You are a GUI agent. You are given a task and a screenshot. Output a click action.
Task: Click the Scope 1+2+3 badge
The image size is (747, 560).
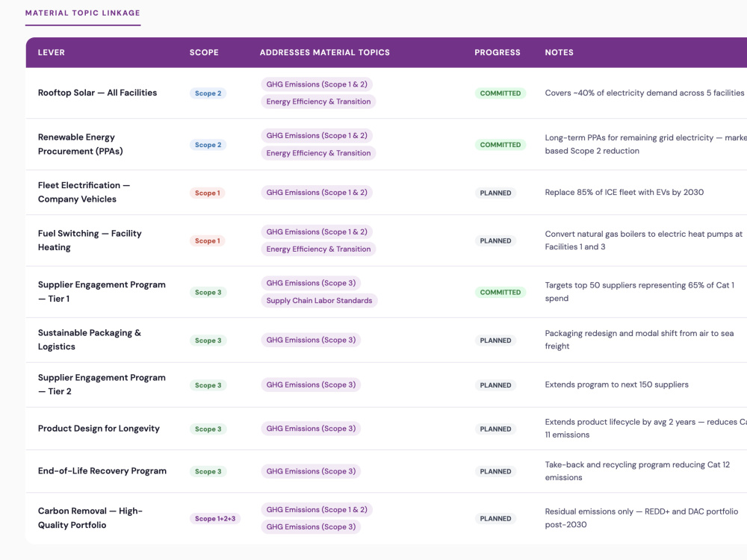coord(215,519)
